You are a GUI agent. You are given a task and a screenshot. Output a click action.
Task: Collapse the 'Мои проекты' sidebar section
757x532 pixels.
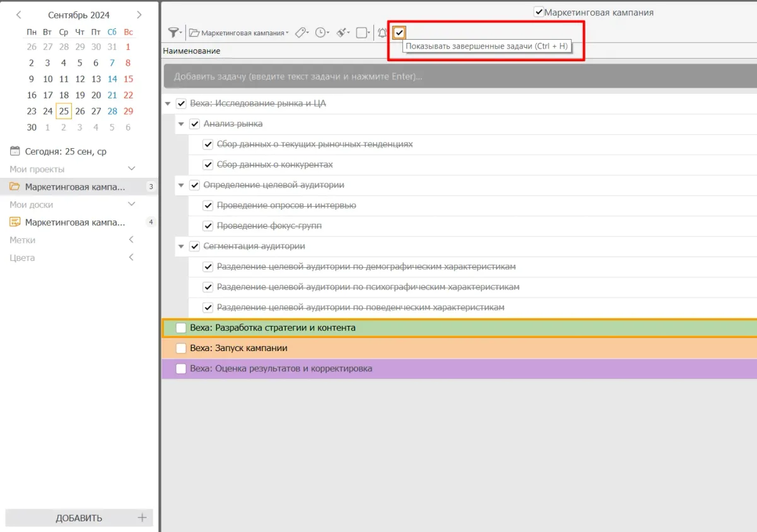point(132,169)
